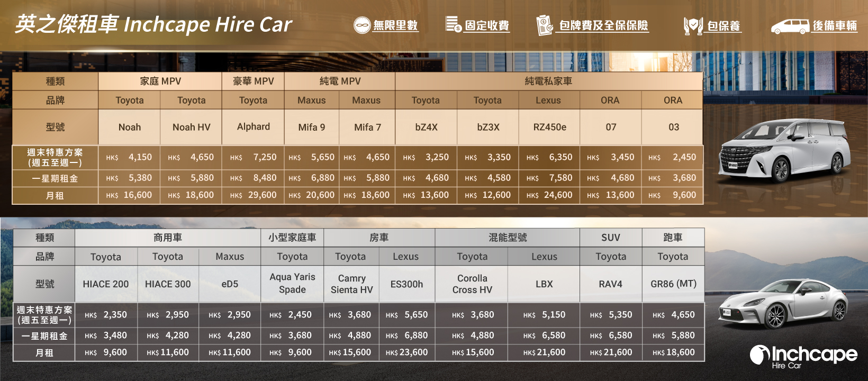Image resolution: width=868 pixels, height=381 pixels.
Task: Select the 房車 category header
Action: point(379,238)
